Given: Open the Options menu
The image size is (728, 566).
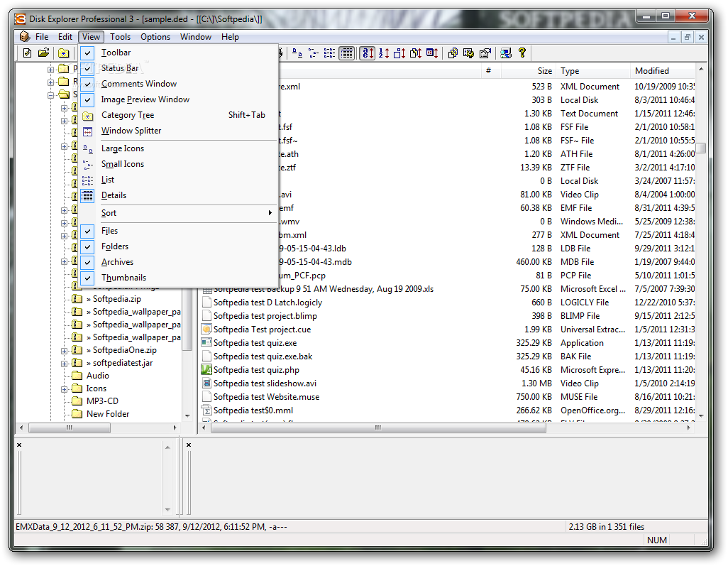Looking at the screenshot, I should [155, 37].
